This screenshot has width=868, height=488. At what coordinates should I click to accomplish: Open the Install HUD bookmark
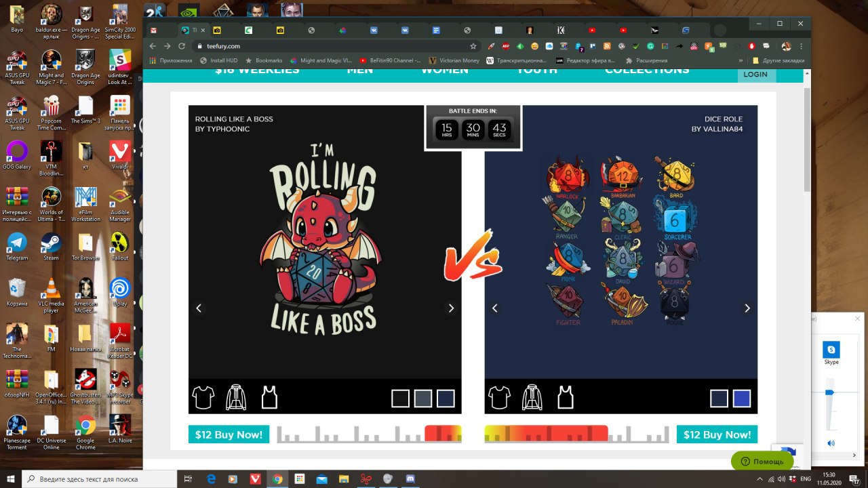click(x=218, y=60)
